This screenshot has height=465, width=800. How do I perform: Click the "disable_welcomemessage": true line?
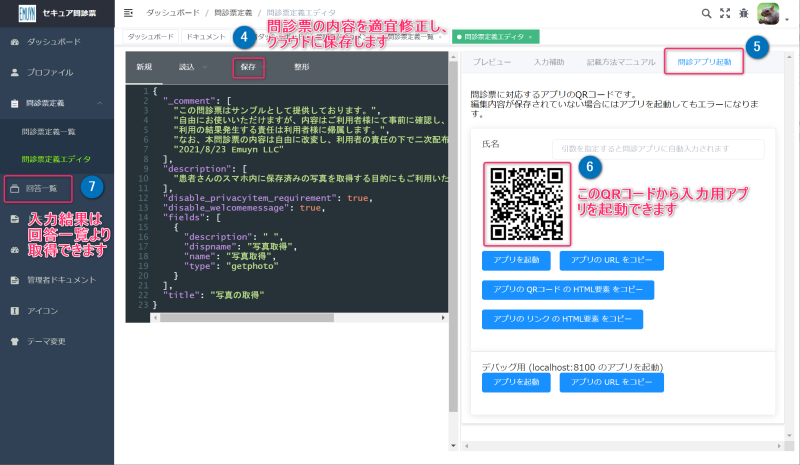[x=243, y=208]
